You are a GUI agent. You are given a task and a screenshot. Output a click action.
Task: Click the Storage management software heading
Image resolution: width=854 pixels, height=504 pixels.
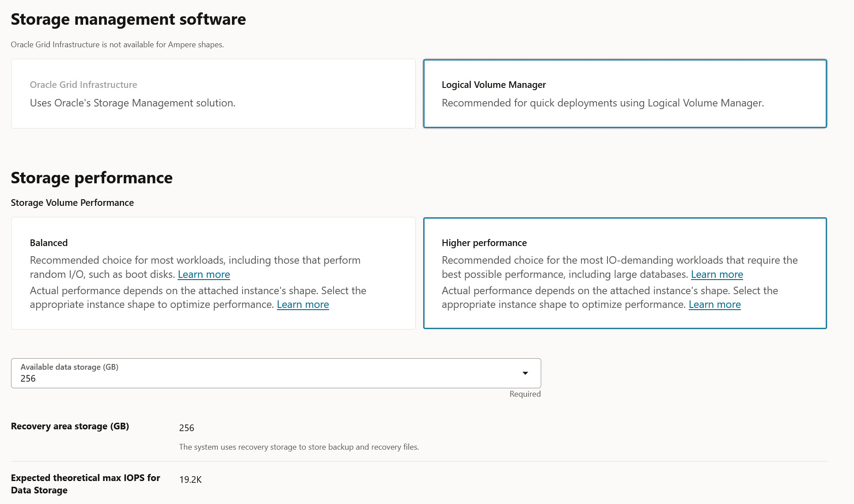tap(128, 19)
